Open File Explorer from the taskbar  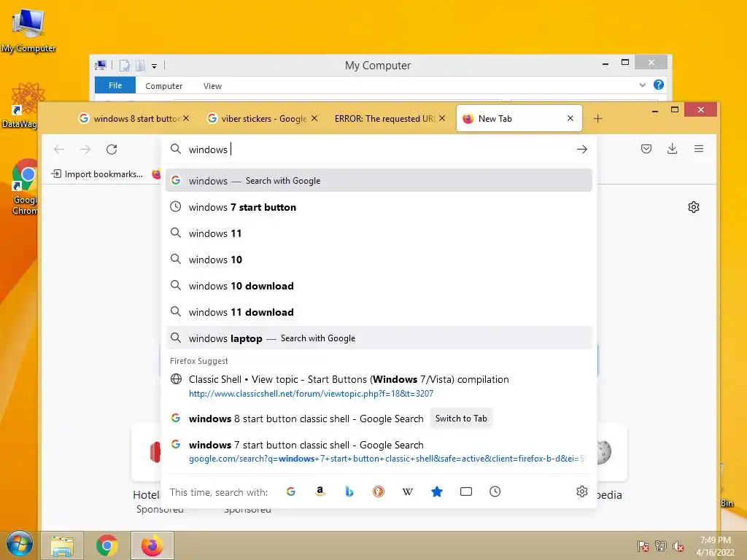pos(63,545)
